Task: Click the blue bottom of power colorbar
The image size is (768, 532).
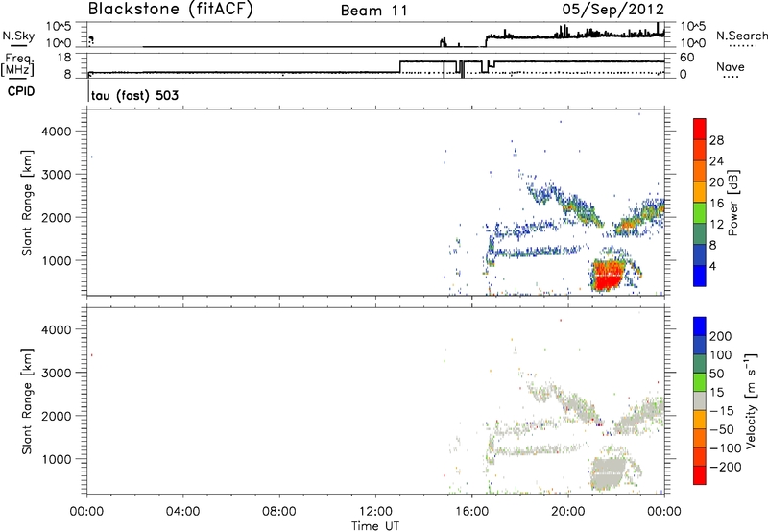Action: point(700,276)
